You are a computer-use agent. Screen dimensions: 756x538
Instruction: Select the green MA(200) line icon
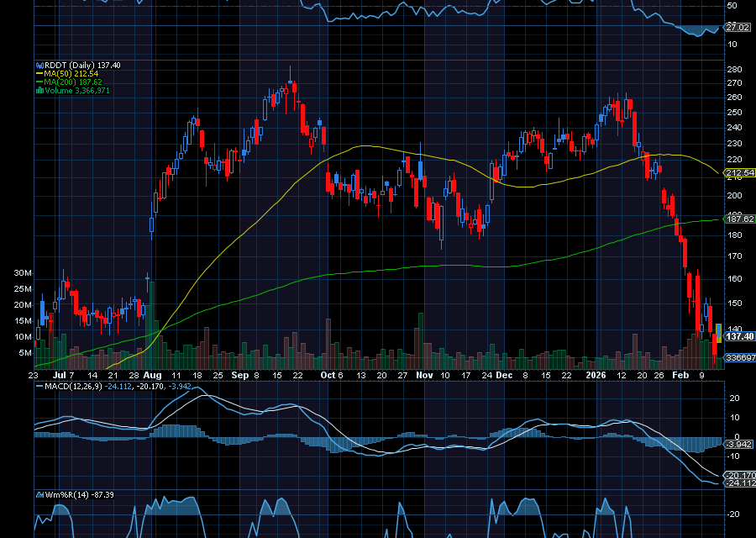(39, 82)
